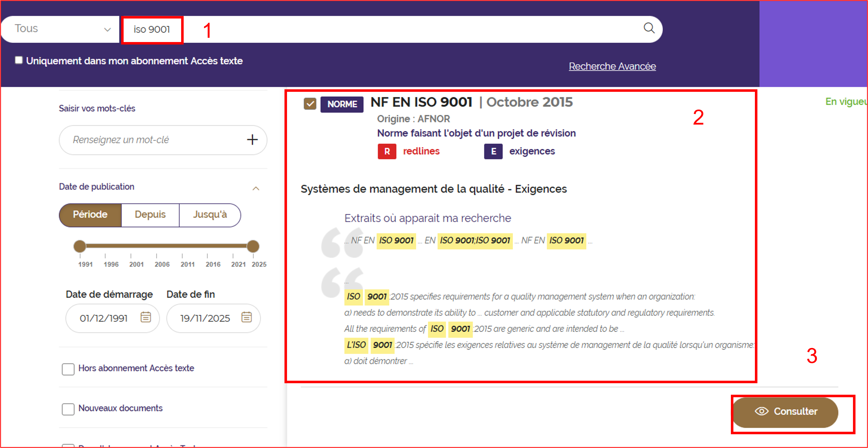
Task: Toggle 'Uniquement dans mon abonnement Accès texte' checkbox
Action: click(19, 60)
